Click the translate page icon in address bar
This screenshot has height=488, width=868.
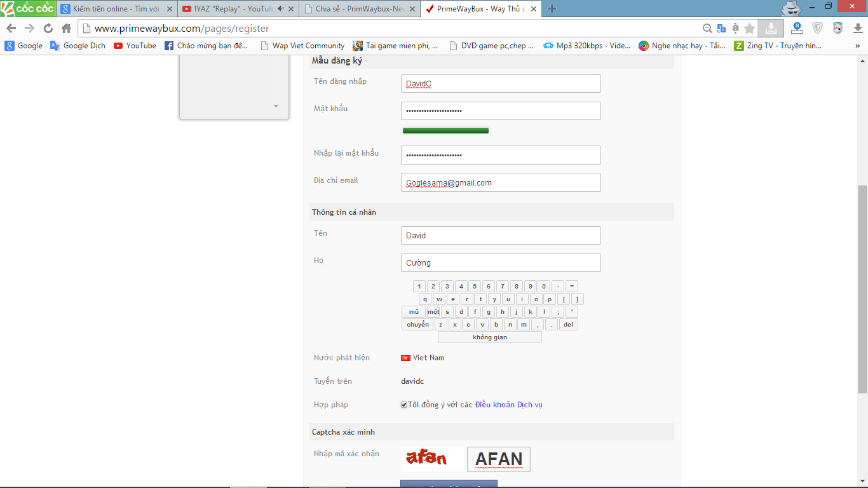(x=721, y=29)
